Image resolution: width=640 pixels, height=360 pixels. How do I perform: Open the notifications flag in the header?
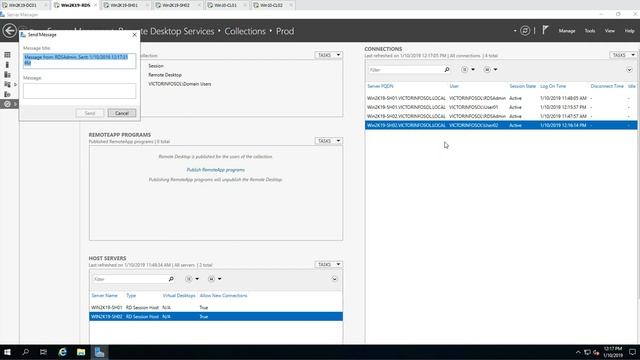click(545, 30)
